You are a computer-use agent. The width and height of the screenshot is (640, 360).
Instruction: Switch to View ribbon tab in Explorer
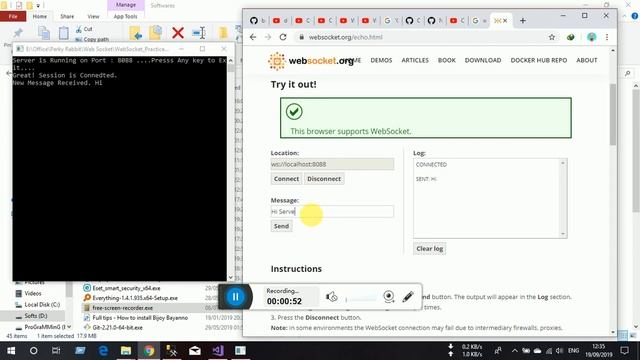click(x=93, y=16)
